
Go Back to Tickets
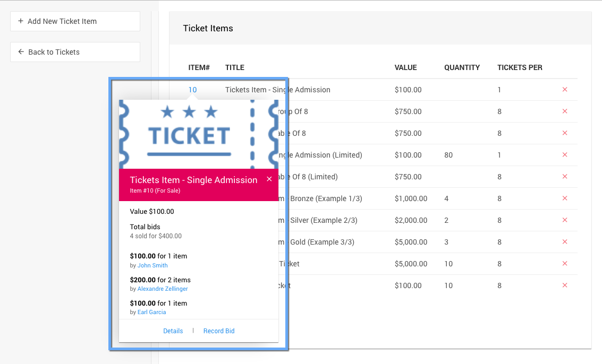(x=75, y=52)
